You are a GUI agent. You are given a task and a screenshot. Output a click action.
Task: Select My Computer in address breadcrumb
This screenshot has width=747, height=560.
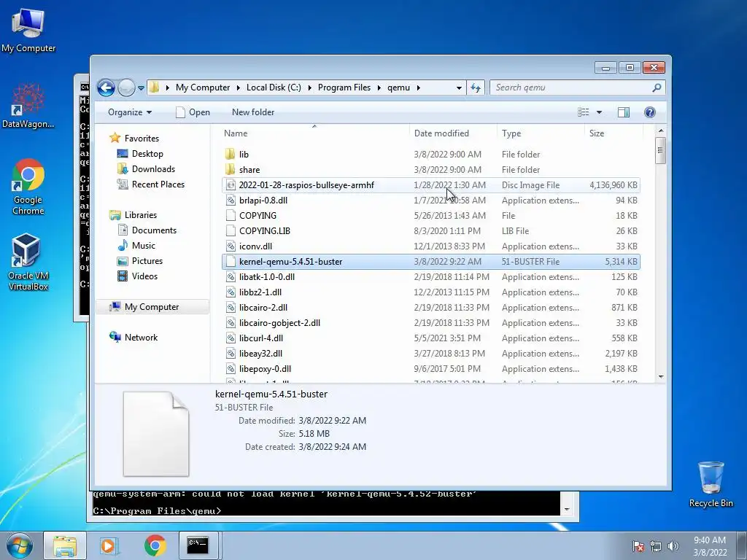click(203, 87)
